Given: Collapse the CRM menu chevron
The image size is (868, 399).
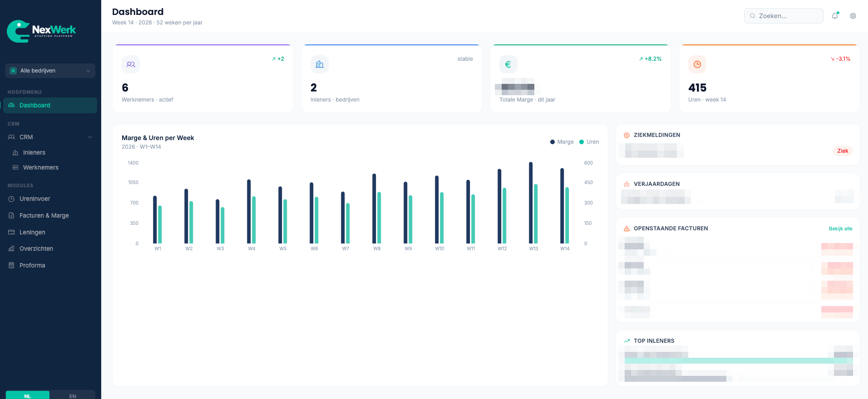Looking at the screenshot, I should pyautogui.click(x=90, y=137).
